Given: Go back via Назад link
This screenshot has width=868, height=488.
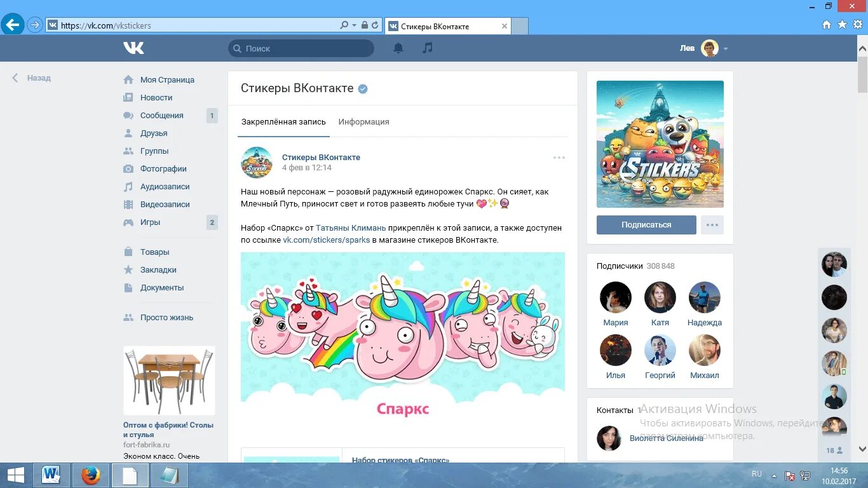Looking at the screenshot, I should coord(32,78).
